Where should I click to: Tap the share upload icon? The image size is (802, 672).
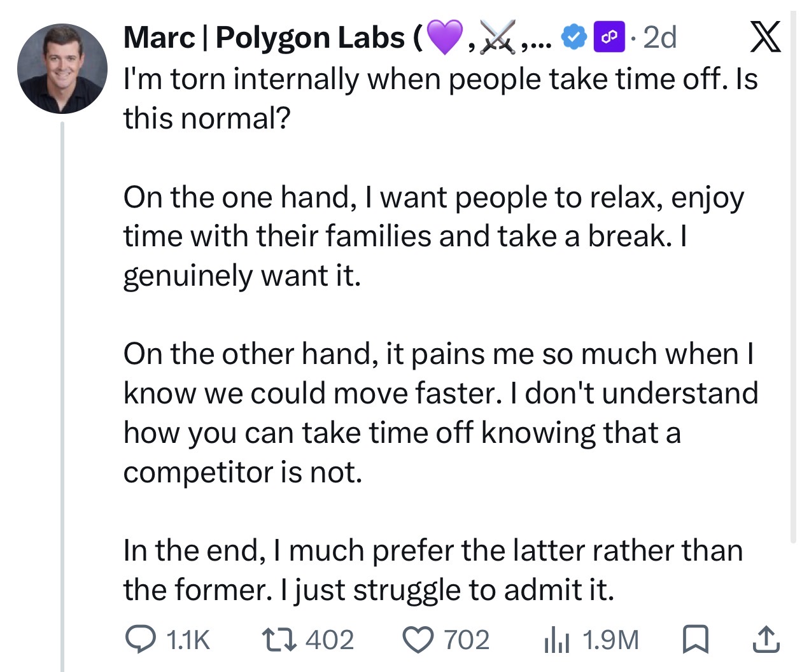766,640
